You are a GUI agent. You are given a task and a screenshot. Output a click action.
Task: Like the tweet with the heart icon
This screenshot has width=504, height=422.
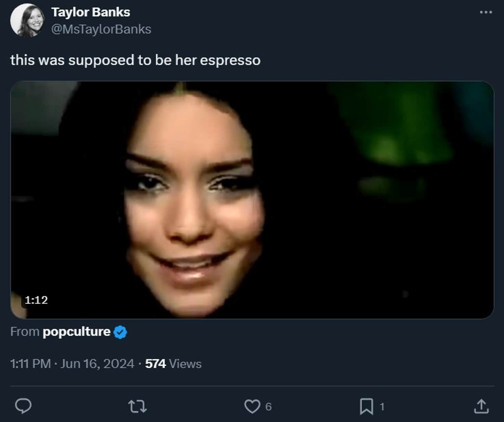[252, 406]
